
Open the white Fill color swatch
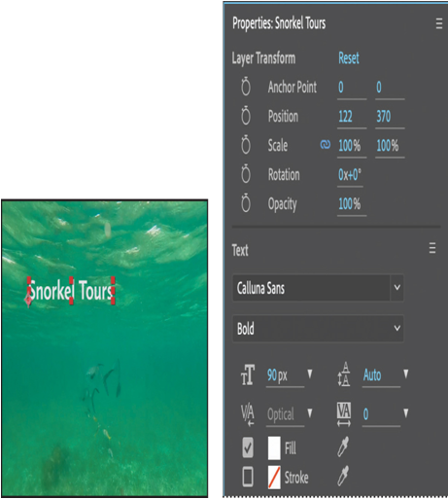(x=274, y=447)
